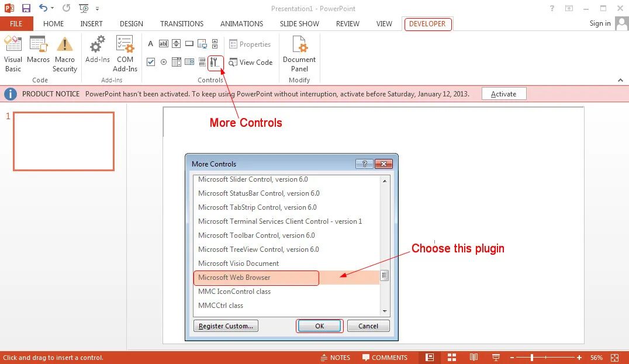Select the Label control icon

click(x=150, y=44)
